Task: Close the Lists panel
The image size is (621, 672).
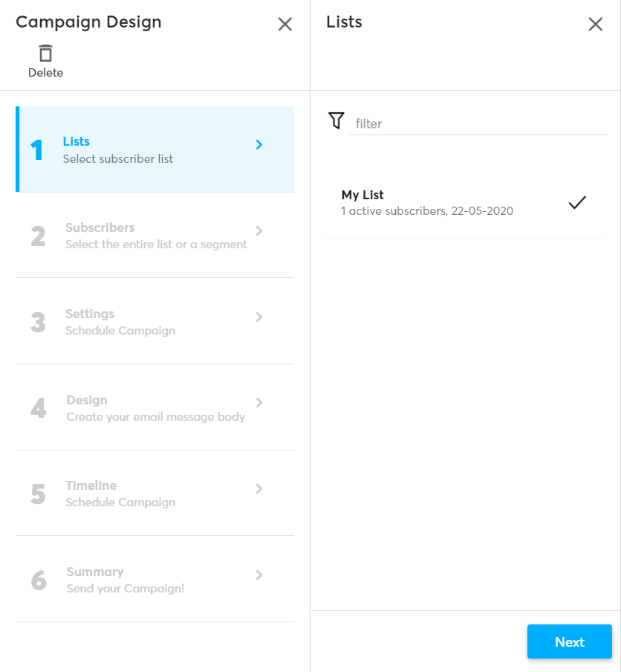Action: 595,25
